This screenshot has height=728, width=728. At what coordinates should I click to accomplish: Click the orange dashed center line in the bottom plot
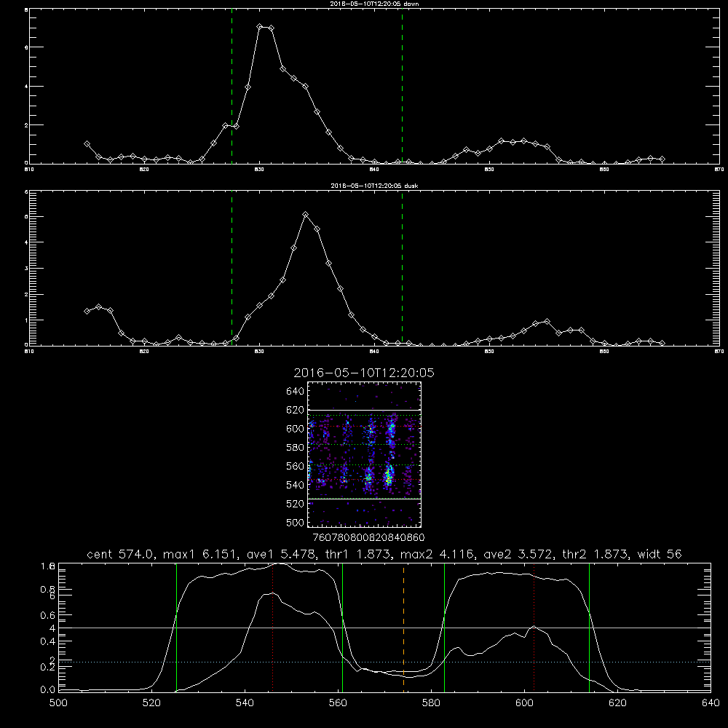(x=403, y=628)
